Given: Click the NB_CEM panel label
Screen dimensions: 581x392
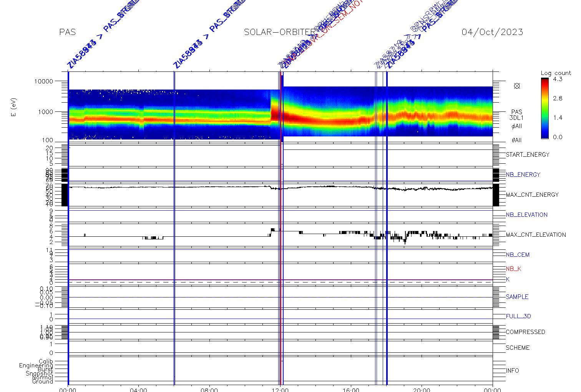Looking at the screenshot, I should tap(518, 255).
